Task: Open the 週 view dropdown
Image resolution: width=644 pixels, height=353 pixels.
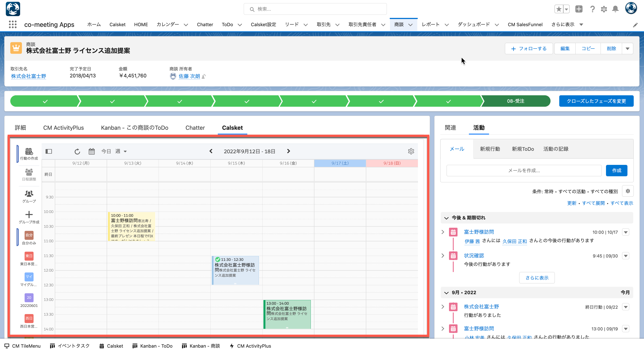Action: (121, 151)
